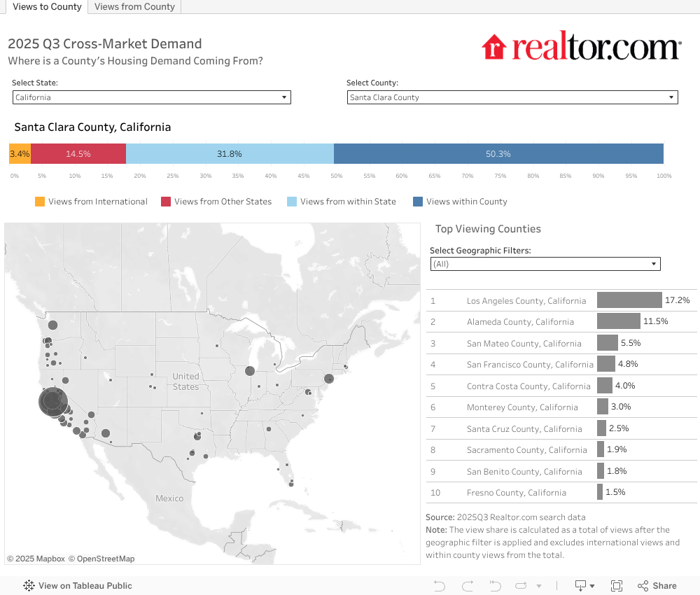Click the Redo arrow in Tableau toolbar
Screen dimensions: 700x595
(468, 586)
